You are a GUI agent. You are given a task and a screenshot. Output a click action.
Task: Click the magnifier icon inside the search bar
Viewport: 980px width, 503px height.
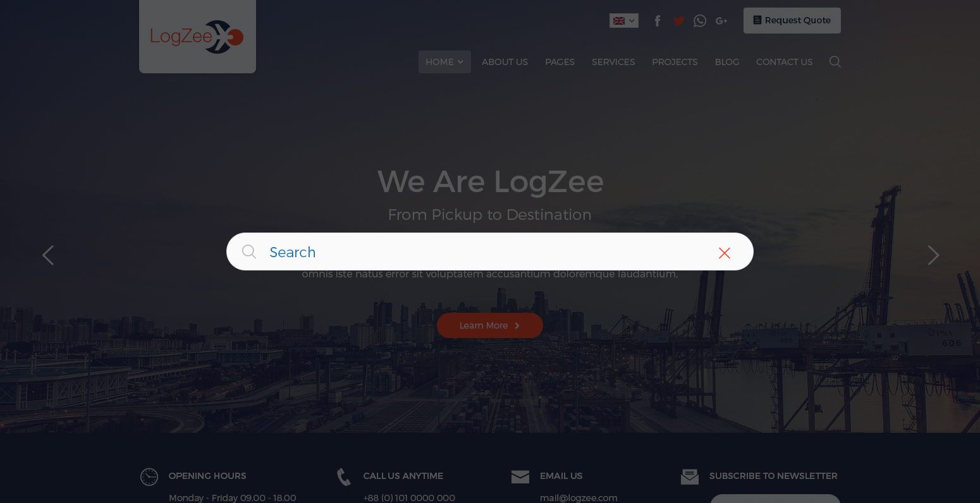pyautogui.click(x=249, y=252)
